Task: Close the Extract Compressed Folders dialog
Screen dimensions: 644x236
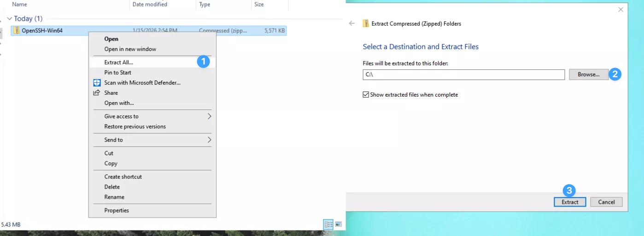Action: pos(620,10)
